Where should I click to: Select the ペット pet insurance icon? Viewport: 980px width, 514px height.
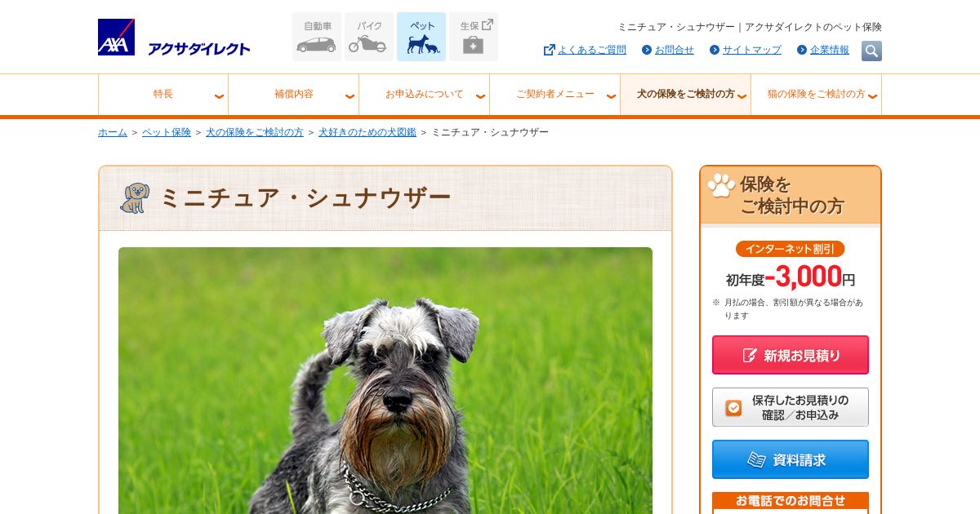coord(421,37)
